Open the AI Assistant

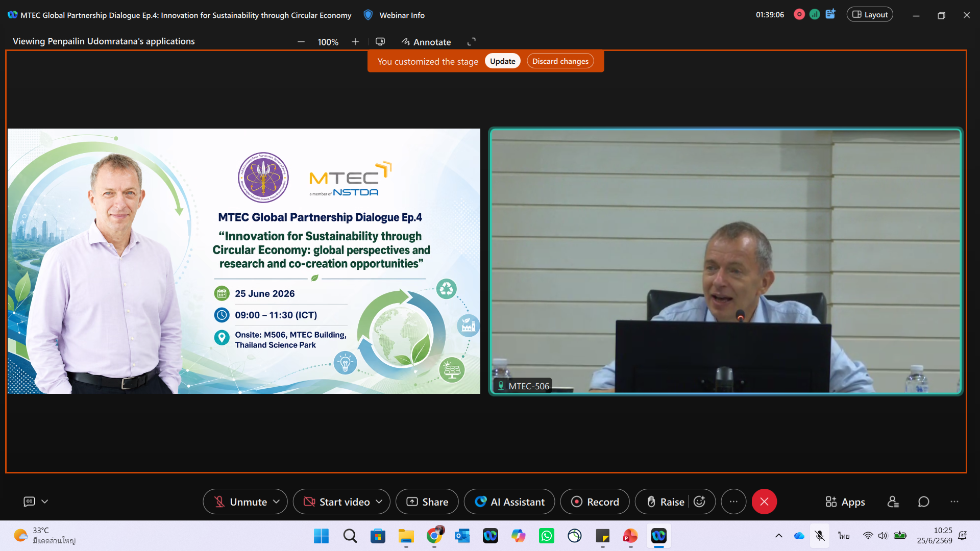tap(509, 502)
